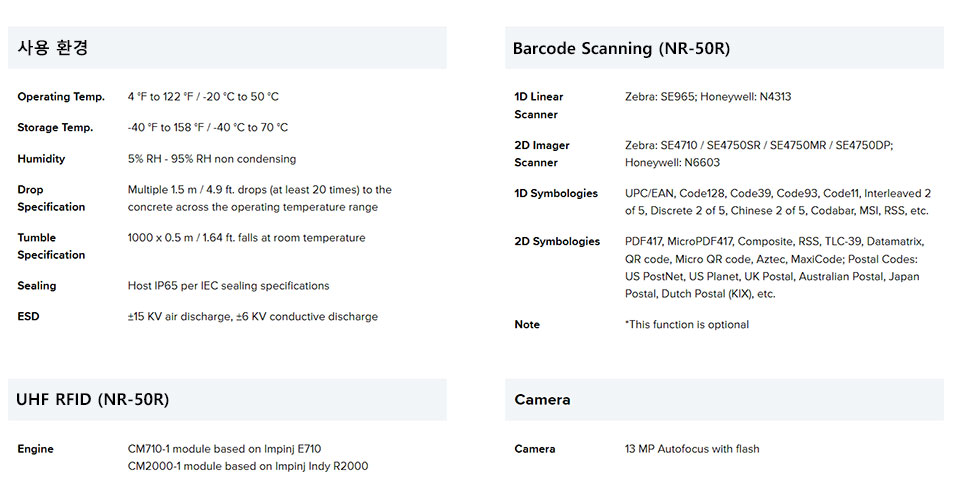The width and height of the screenshot is (960, 484).
Task: Click the Drop Specification label
Action: point(51,198)
